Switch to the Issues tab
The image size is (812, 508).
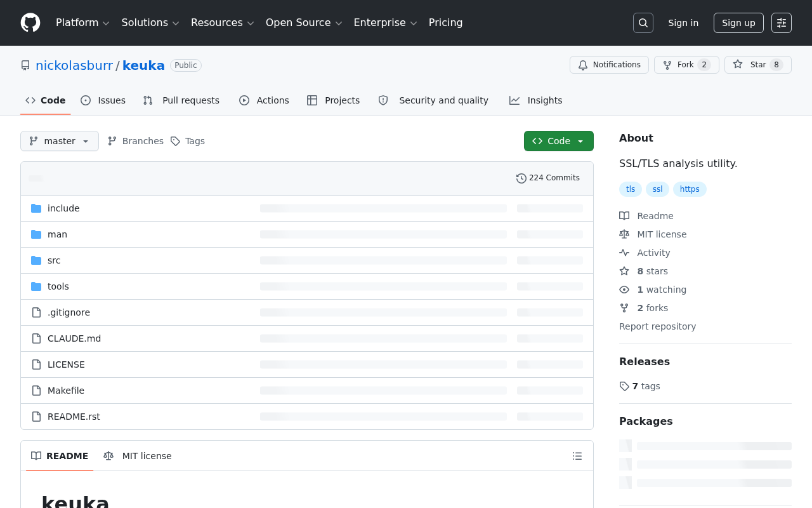coord(103,100)
